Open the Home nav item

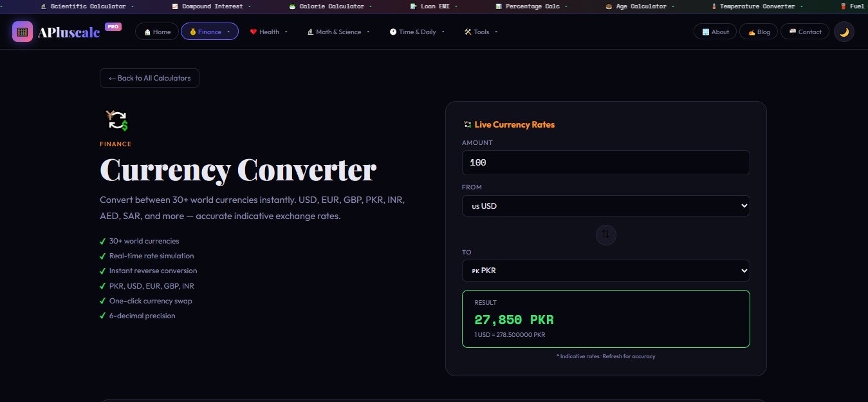pos(157,32)
